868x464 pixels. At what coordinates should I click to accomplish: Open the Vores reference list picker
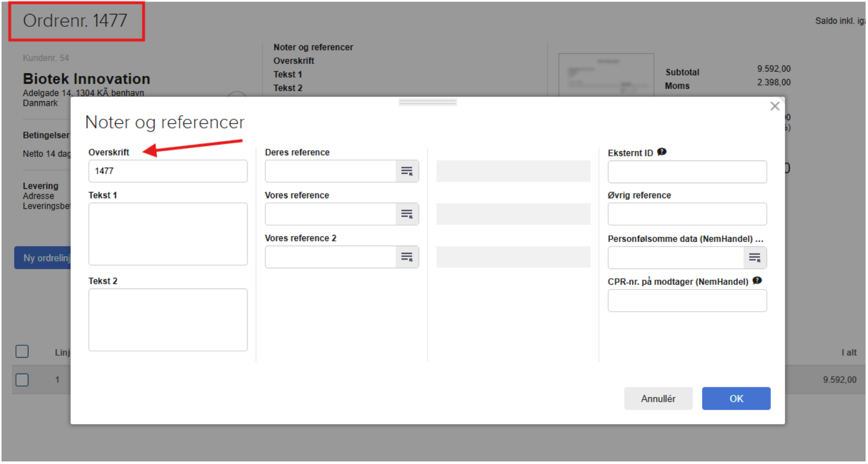(407, 214)
